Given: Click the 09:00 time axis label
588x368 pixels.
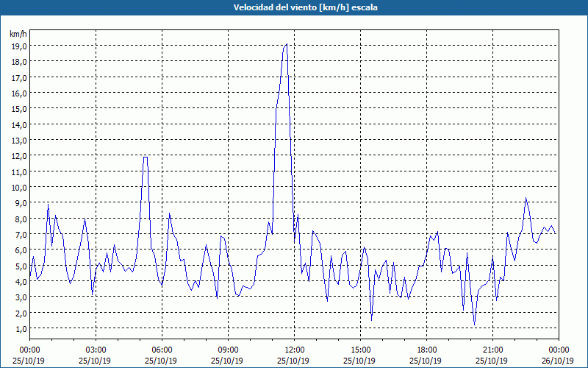Looking at the screenshot, I should (x=228, y=350).
